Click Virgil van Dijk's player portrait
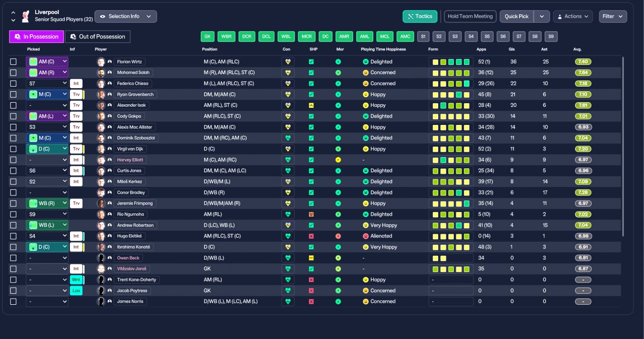 (101, 149)
